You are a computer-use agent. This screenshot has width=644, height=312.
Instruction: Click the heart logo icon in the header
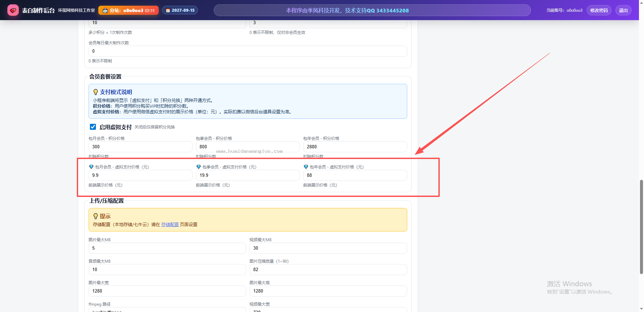pos(13,10)
